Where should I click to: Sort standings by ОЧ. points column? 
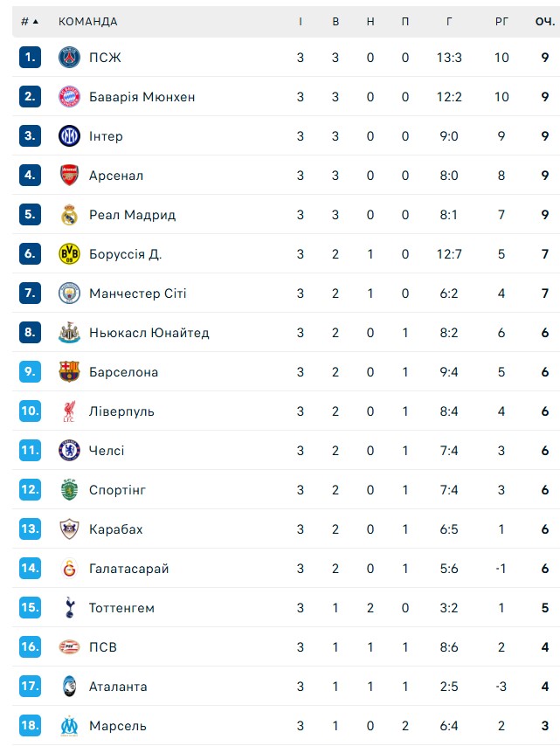pos(545,21)
